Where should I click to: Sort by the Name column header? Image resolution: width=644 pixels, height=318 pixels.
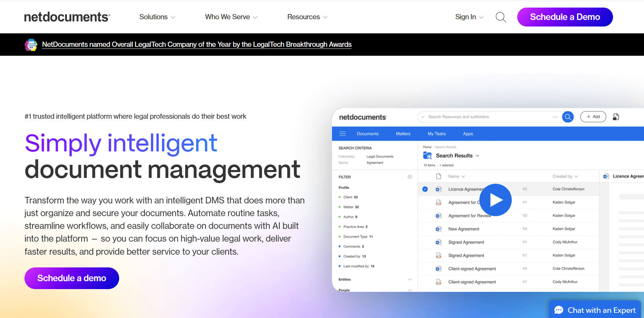pos(457,176)
